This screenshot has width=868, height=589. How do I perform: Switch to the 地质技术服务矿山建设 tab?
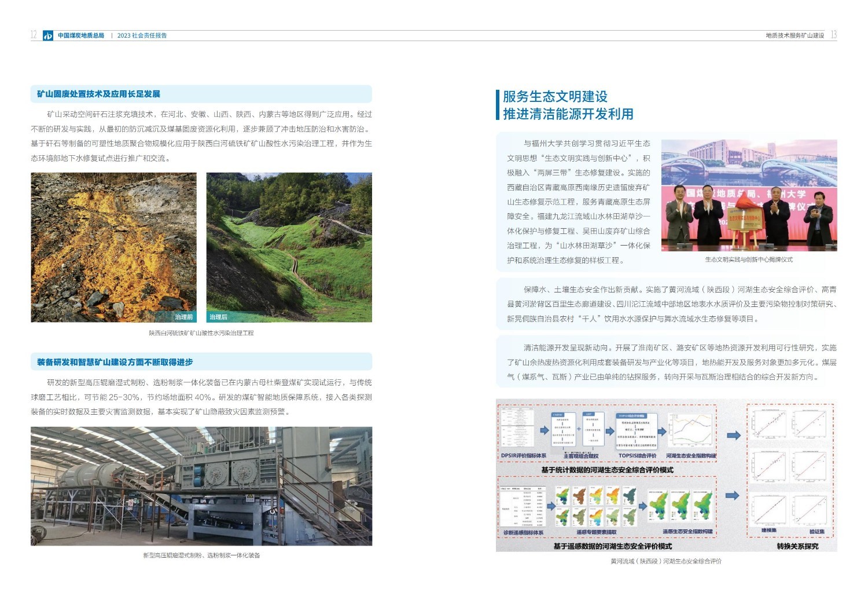point(796,34)
